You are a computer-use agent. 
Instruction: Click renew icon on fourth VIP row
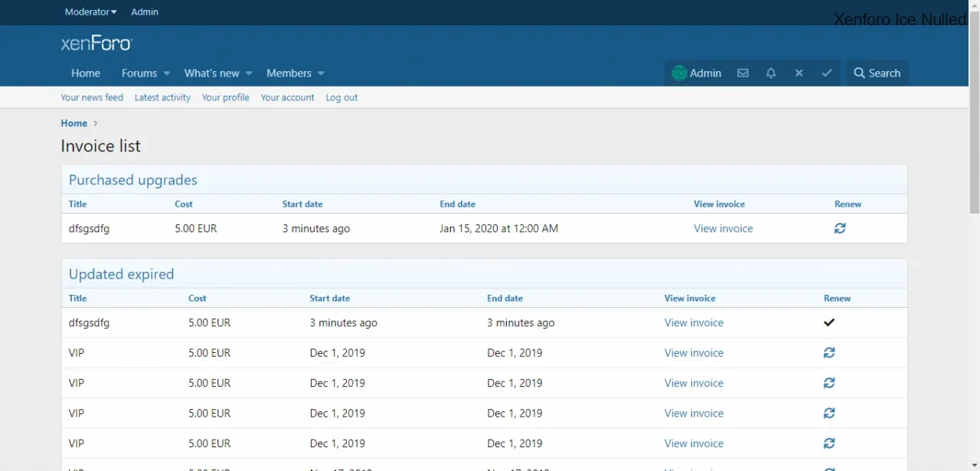pos(829,443)
